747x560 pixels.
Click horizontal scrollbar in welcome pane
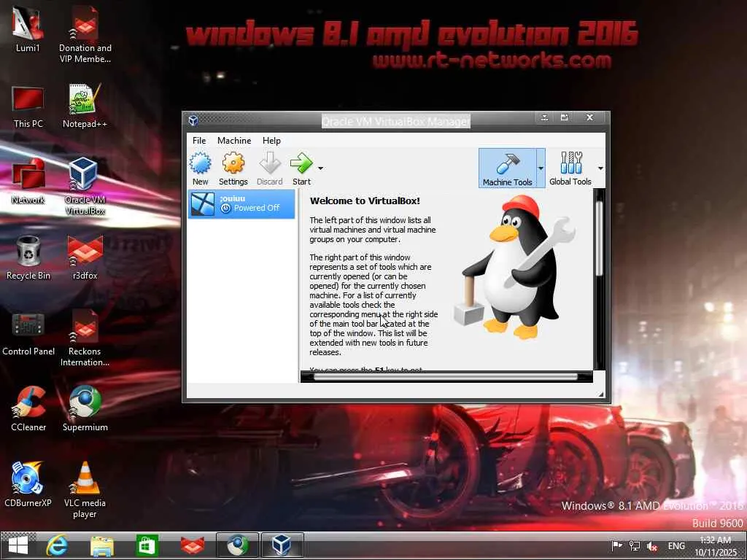[446, 377]
